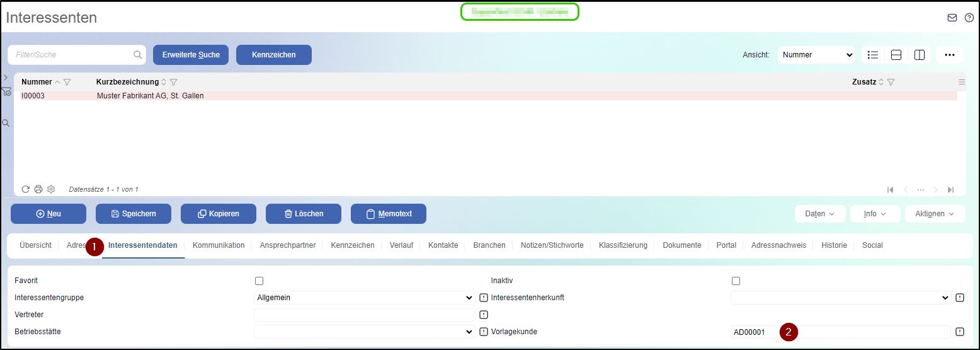Click the info icon next to Betriebsstätte

[484, 332]
